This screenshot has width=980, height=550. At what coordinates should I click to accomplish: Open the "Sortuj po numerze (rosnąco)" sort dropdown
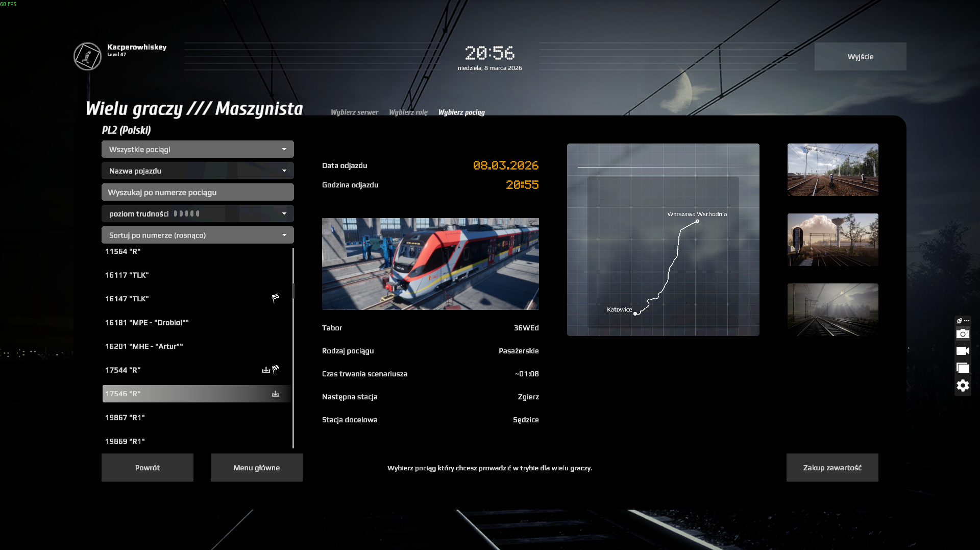click(198, 235)
